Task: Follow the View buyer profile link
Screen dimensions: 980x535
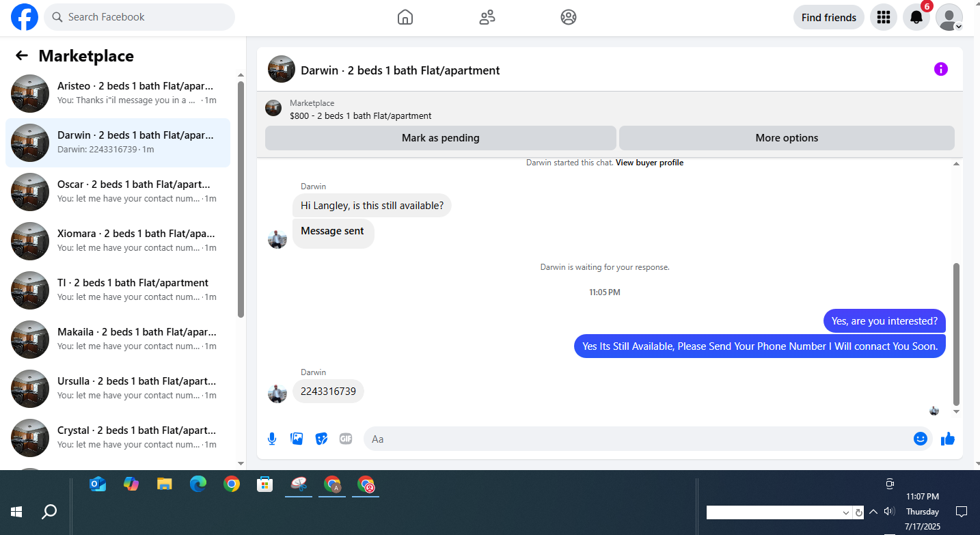Action: (x=649, y=163)
